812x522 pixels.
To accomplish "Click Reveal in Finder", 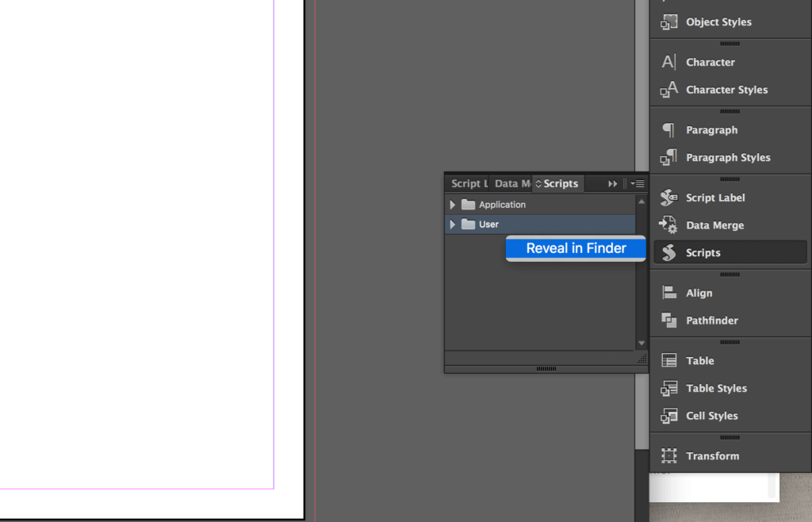I will pos(576,248).
